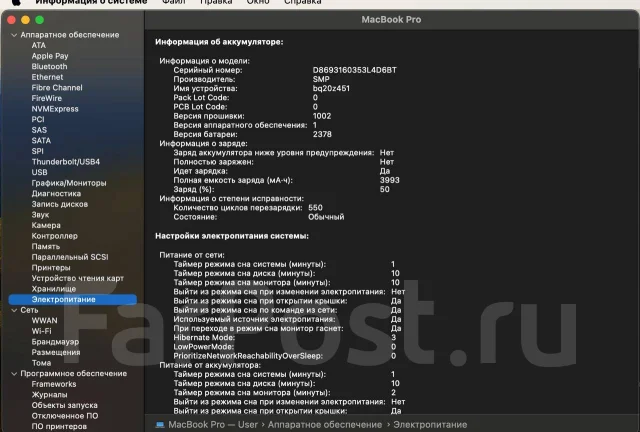Select Запись дисков in the sidebar
This screenshot has width=640, height=432.
coord(60,204)
